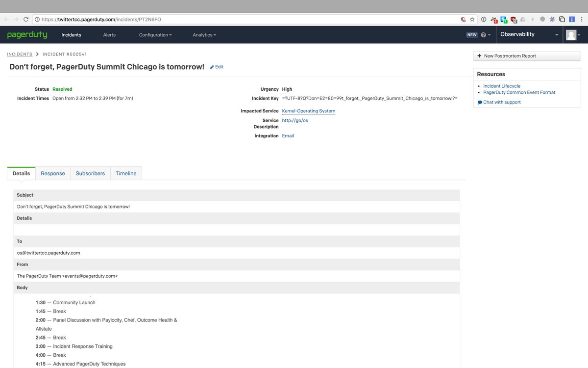This screenshot has width=588, height=368.
Task: Click the subject text in the Details panel
Action: 73,207
